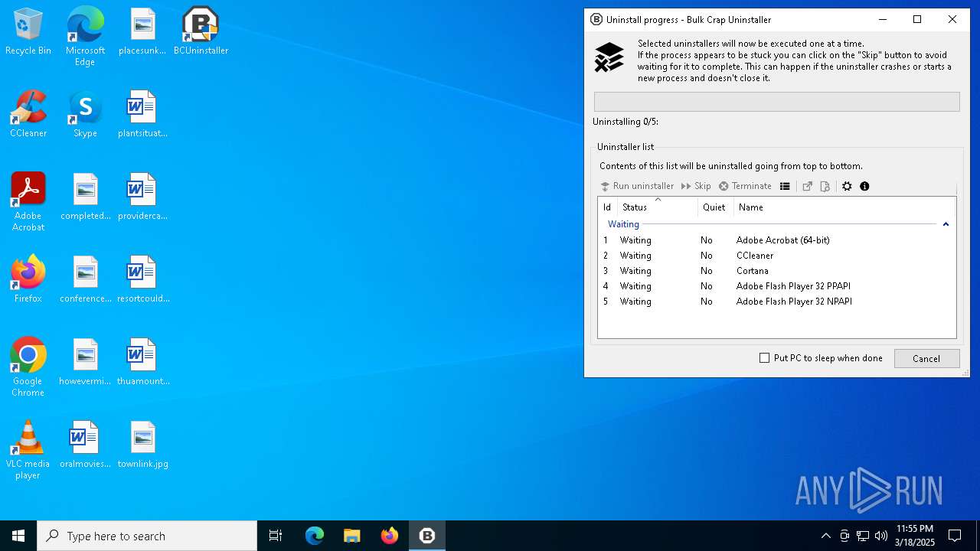This screenshot has height=551, width=980.
Task: Select the howevermi image file on desktop
Action: coord(86,363)
